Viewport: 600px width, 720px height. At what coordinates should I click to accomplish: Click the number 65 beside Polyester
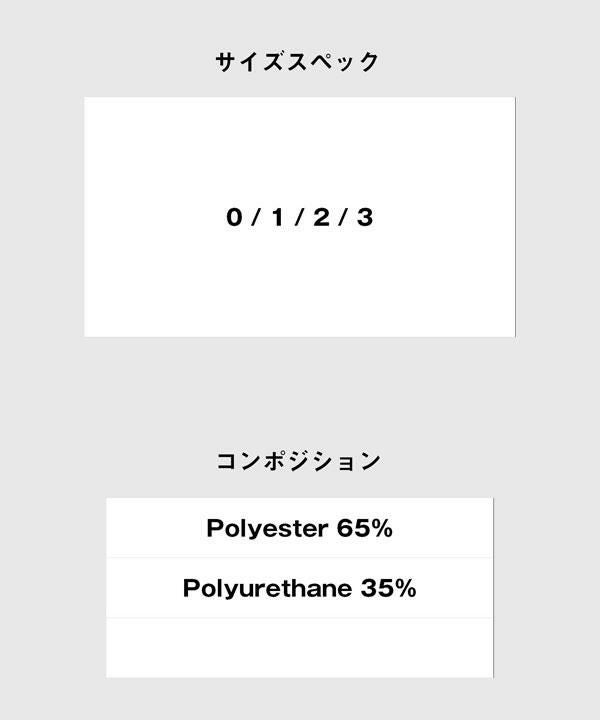tap(351, 528)
